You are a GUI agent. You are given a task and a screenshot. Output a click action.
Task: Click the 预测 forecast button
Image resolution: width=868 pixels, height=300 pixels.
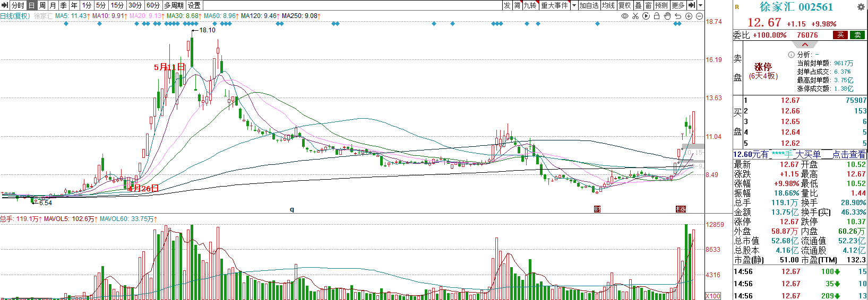(661, 5)
